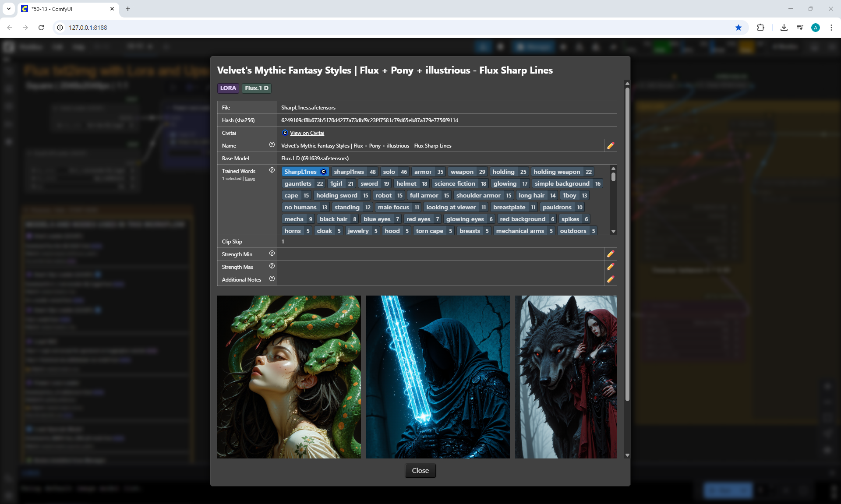The height and width of the screenshot is (504, 841).
Task: Edit Additional Notes via pencil icon
Action: coord(610,279)
